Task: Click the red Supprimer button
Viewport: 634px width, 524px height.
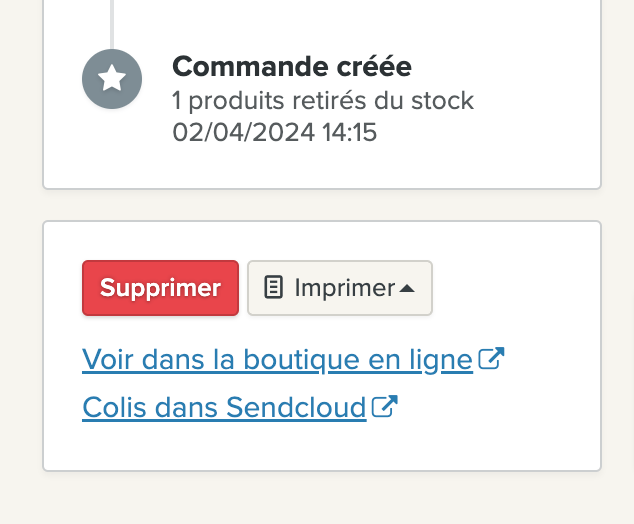Action: point(161,288)
